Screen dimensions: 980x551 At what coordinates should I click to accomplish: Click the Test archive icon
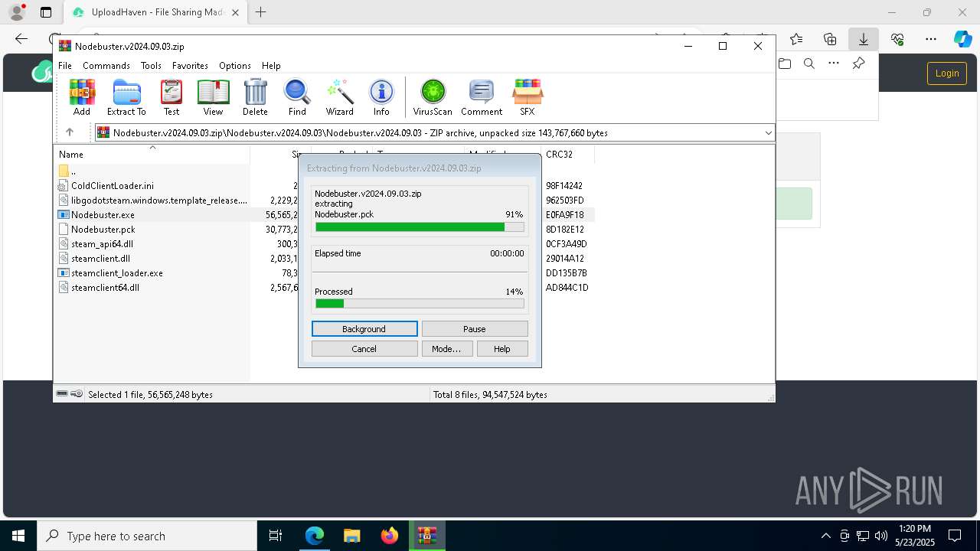(x=171, y=97)
